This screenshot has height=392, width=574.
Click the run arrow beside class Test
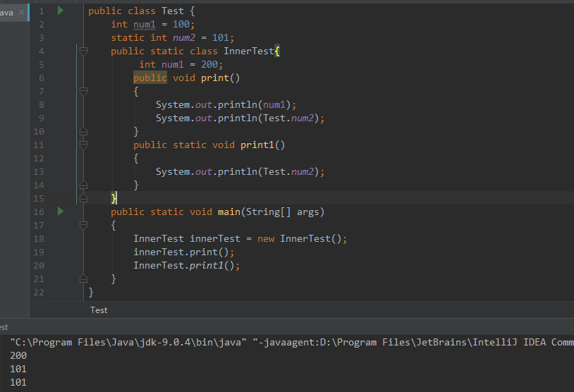point(61,11)
